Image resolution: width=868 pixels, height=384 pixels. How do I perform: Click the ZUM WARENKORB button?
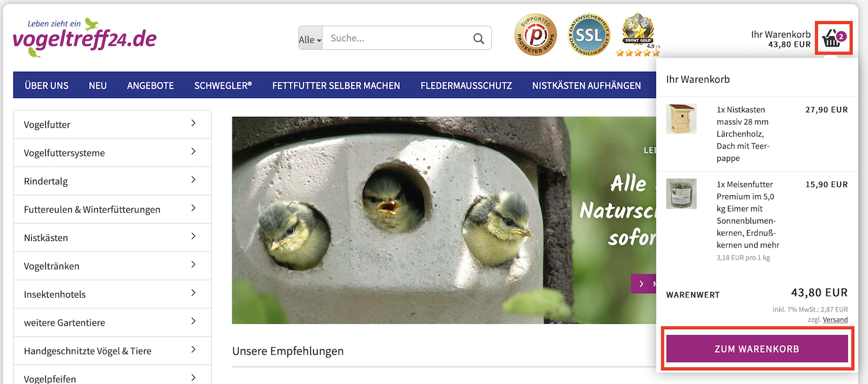(x=757, y=349)
